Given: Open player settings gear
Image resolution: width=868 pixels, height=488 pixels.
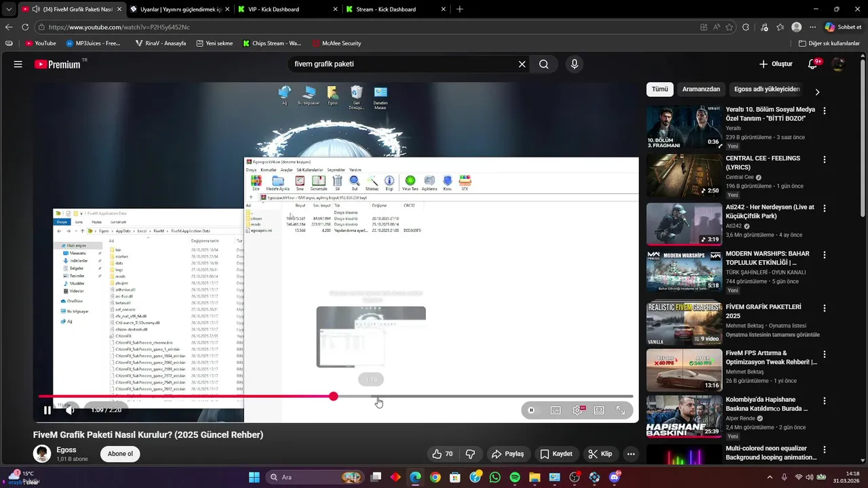Looking at the screenshot, I should pos(578,410).
